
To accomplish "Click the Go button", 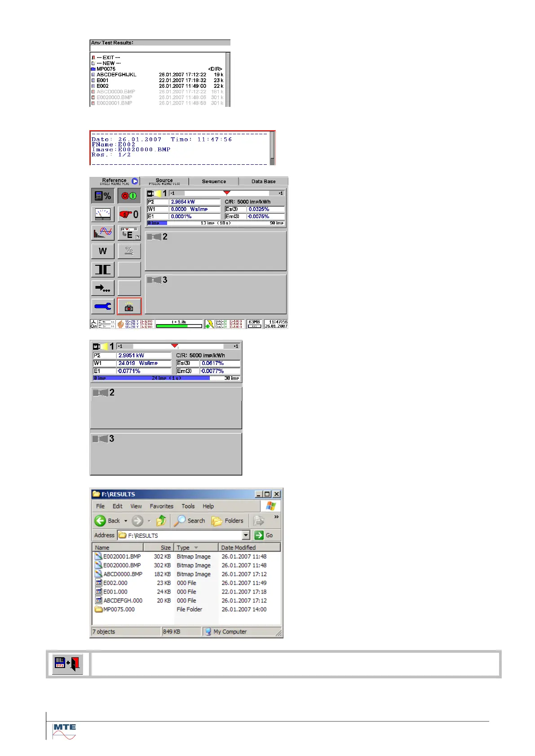I will pos(264,535).
